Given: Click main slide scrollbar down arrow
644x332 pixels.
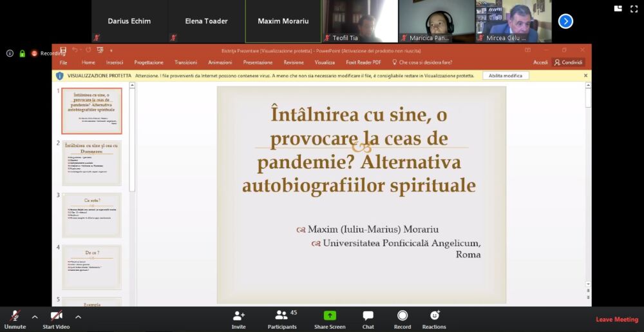Looking at the screenshot, I should click(x=588, y=284).
